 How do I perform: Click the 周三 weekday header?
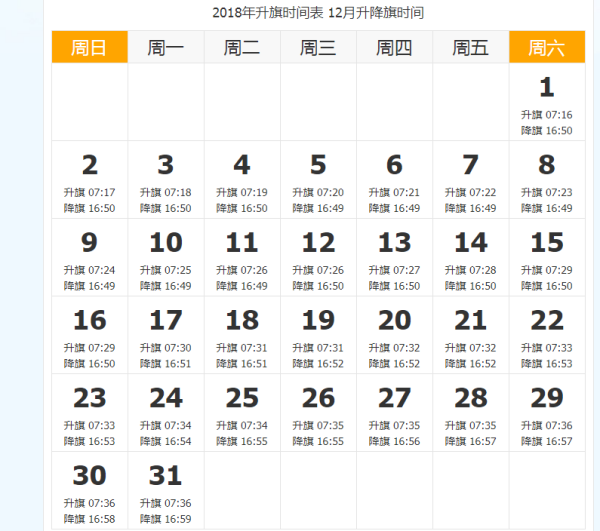[x=318, y=47]
